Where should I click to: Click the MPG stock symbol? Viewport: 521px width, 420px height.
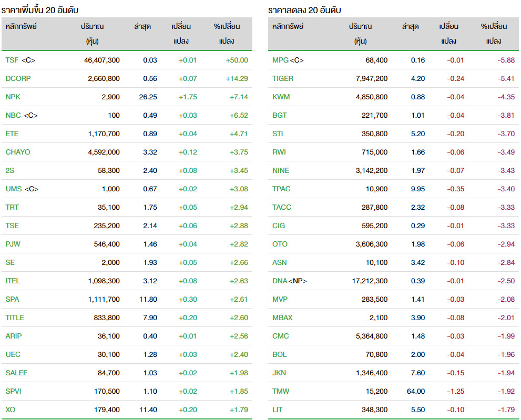[280, 60]
